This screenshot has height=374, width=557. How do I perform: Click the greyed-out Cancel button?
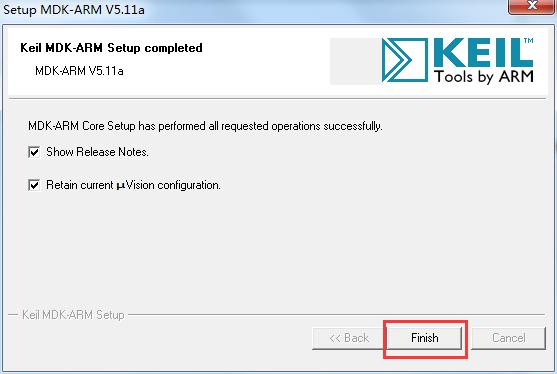coord(508,338)
